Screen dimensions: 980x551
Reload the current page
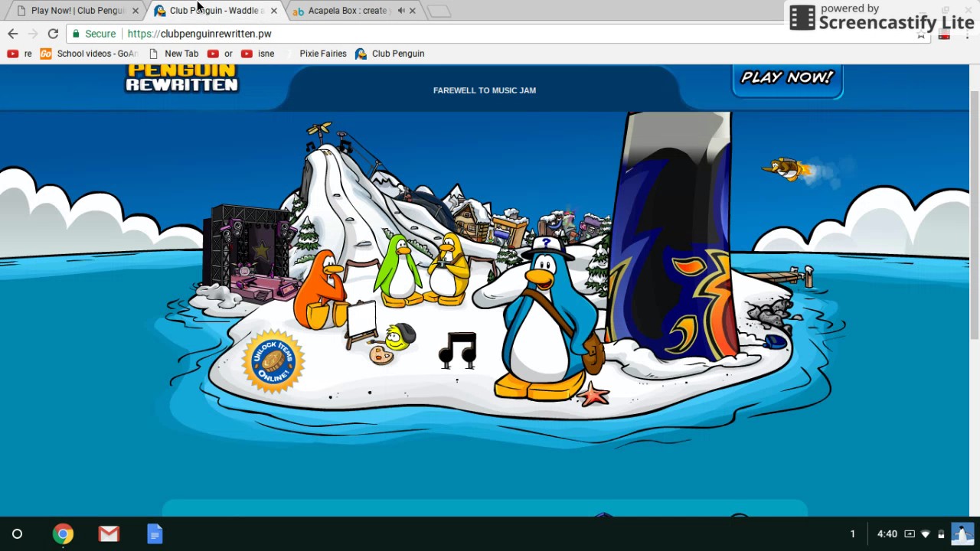(53, 34)
